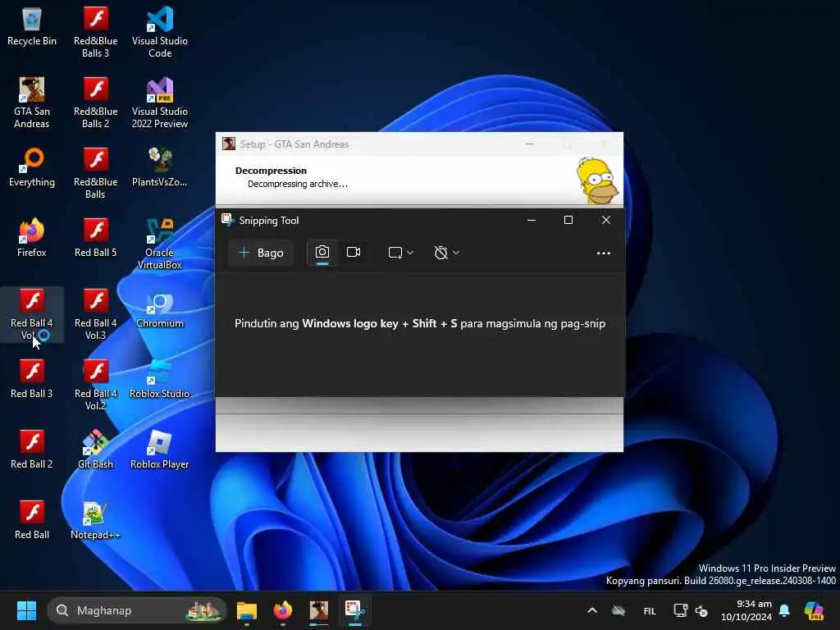Click Snipping Tool taskbar button
The image size is (840, 630).
[354, 610]
